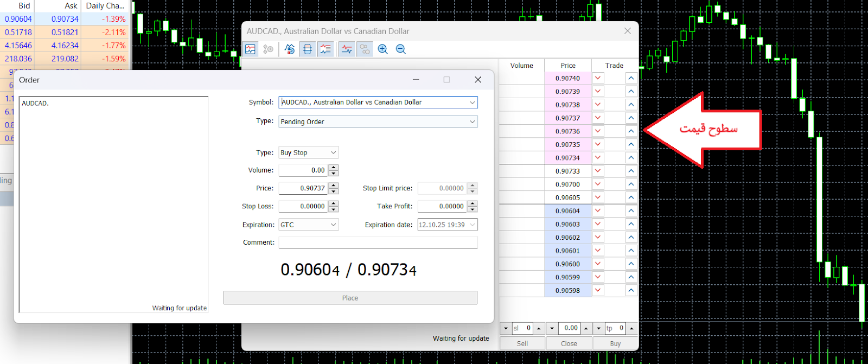Zoom out using the minus magnifier
The image size is (868, 364).
click(401, 49)
